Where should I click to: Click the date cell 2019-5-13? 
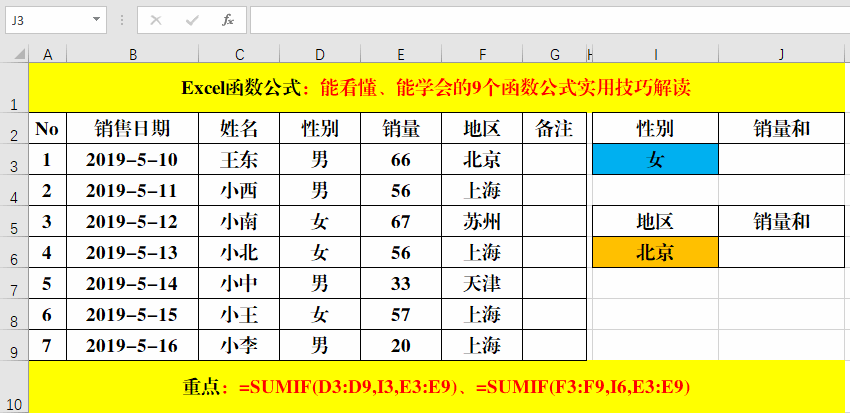[133, 252]
